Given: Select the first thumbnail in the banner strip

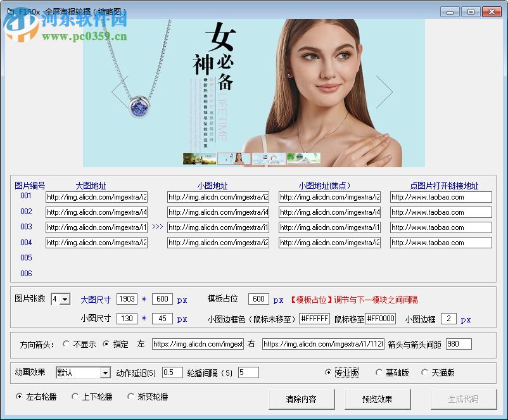Looking at the screenshot, I should point(199,158).
